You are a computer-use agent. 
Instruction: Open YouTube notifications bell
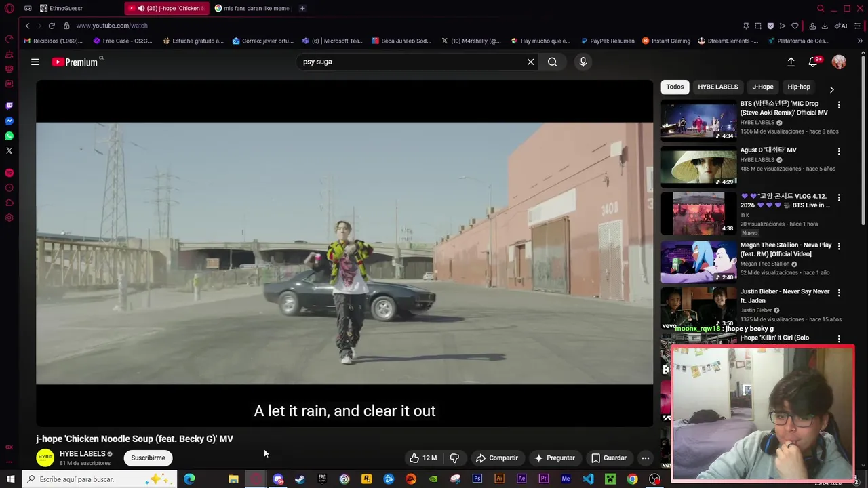(x=814, y=62)
